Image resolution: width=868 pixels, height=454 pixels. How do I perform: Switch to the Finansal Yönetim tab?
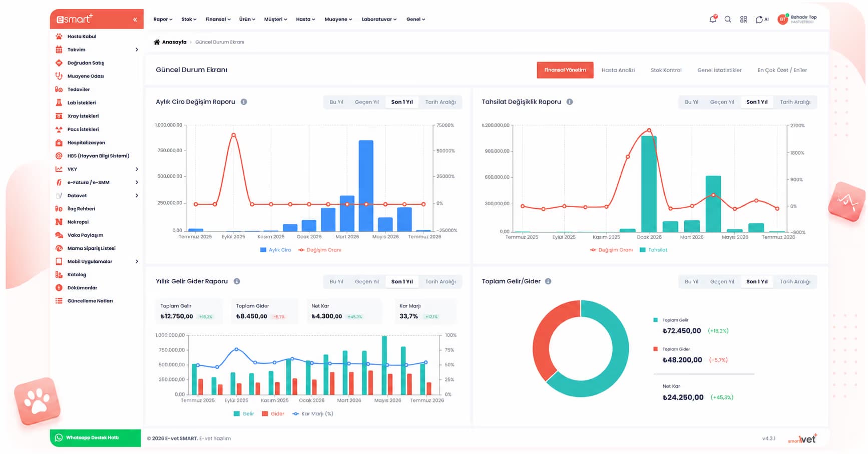tap(565, 70)
